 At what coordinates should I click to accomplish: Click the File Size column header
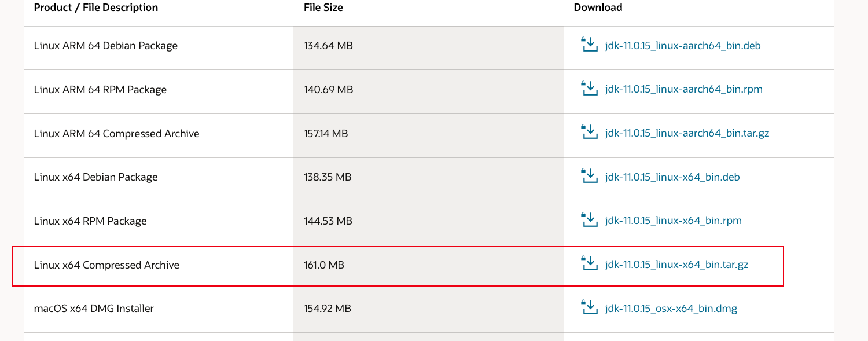(323, 8)
